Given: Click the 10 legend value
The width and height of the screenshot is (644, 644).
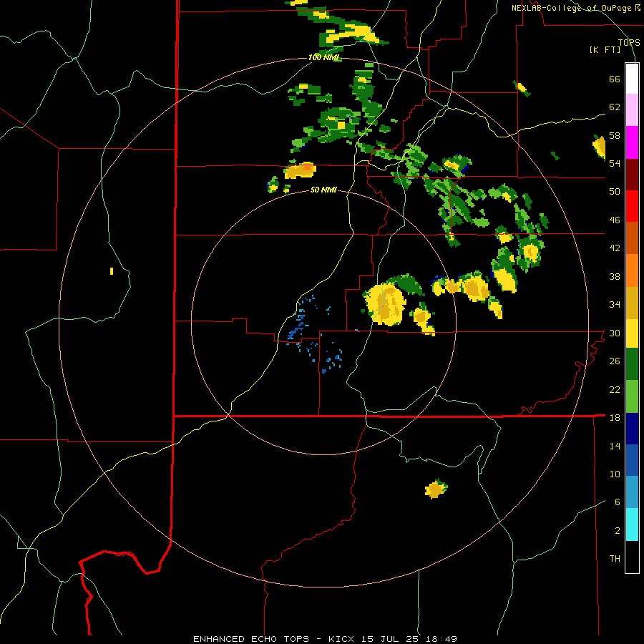Looking at the screenshot, I should pyautogui.click(x=615, y=474).
